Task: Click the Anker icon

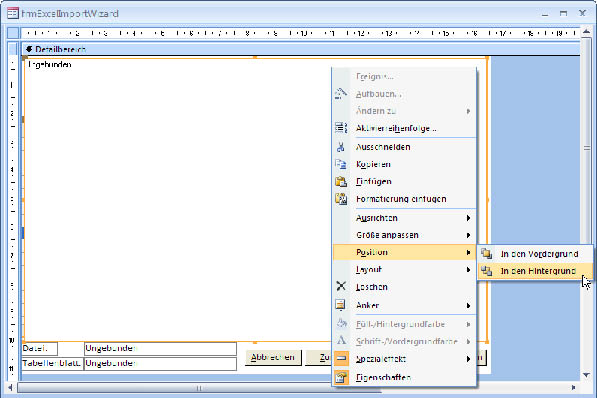Action: tap(340, 305)
